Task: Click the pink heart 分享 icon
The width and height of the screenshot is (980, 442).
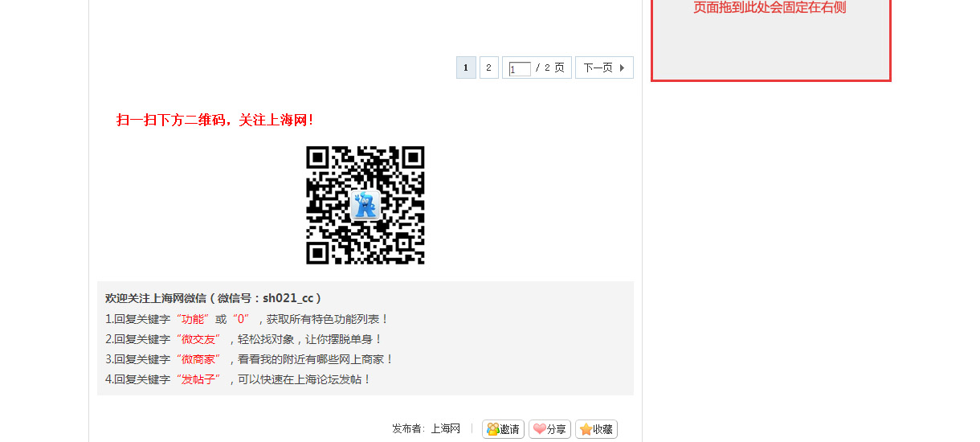Action: (x=539, y=429)
